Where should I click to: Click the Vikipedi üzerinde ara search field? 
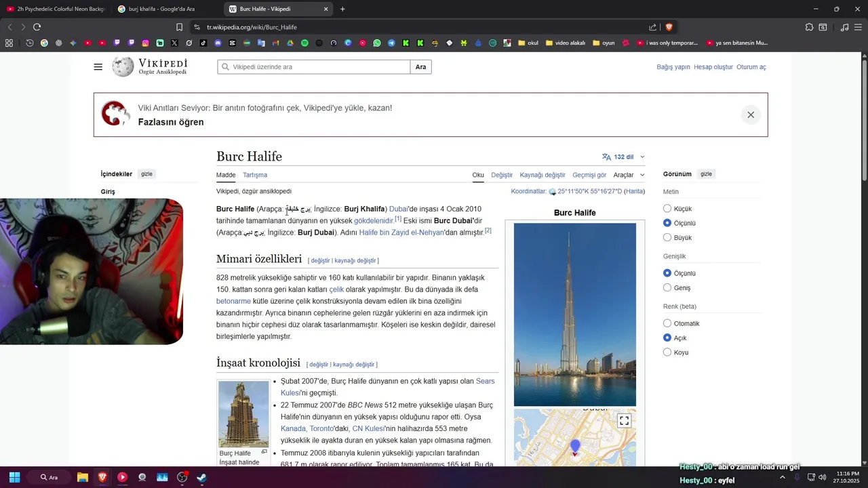[314, 67]
